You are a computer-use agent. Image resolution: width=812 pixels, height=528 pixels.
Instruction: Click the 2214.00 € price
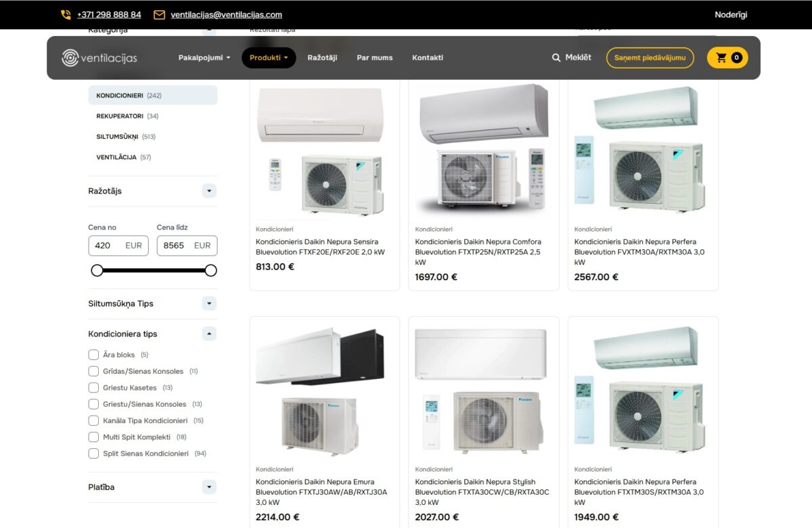(x=277, y=517)
